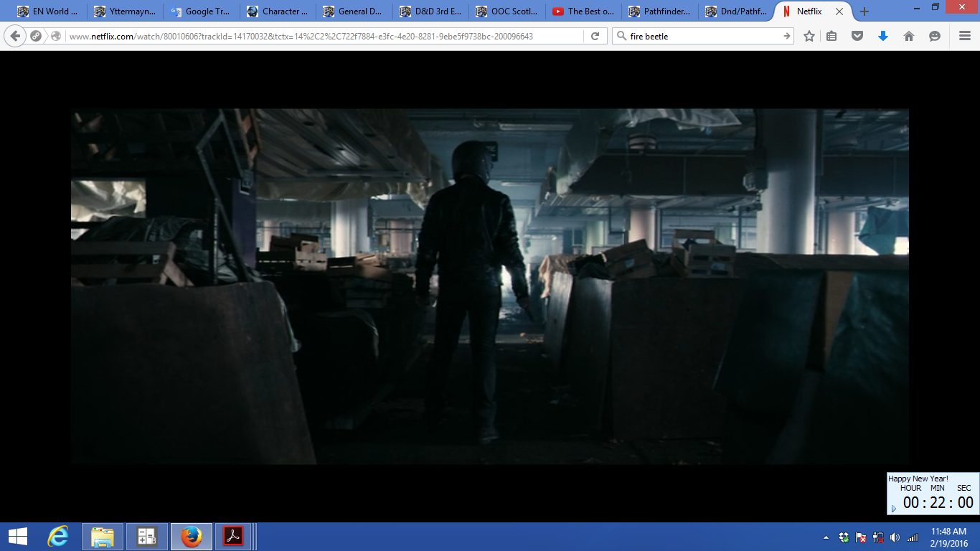980x551 pixels.
Task: Switch to the YouTube 'The Best o...' tab
Action: (583, 11)
